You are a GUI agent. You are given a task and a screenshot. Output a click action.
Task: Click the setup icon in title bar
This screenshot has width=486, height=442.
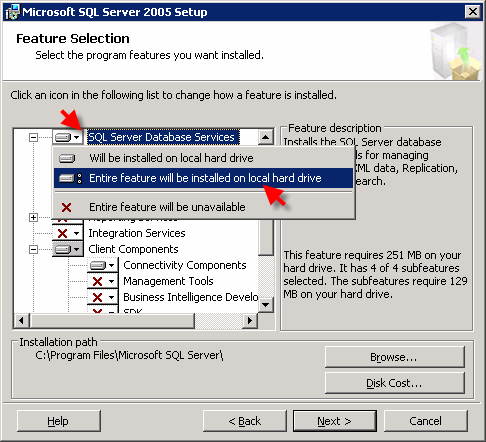point(12,12)
